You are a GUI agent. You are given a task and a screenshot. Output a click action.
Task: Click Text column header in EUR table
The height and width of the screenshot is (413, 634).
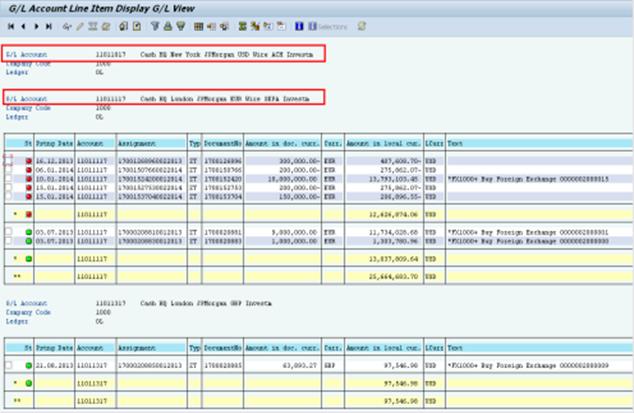(539, 144)
